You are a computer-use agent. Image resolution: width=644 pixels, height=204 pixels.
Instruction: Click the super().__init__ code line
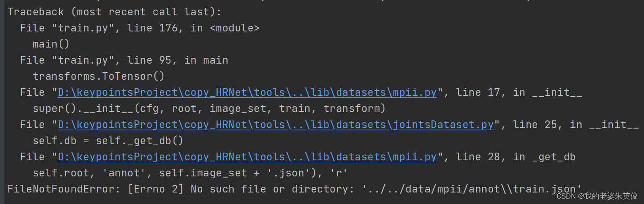(209, 109)
